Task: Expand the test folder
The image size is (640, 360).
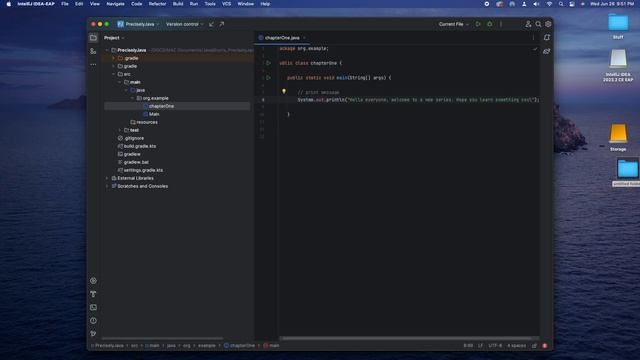Action: pyautogui.click(x=120, y=130)
